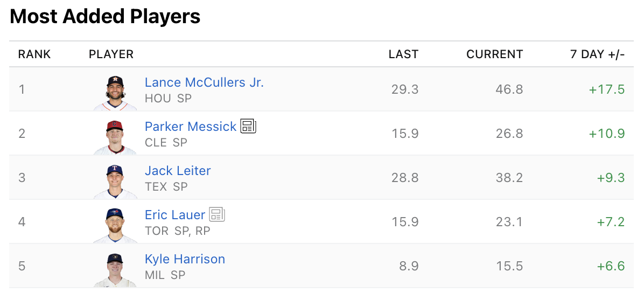Image resolution: width=644 pixels, height=293 pixels.
Task: Click Parker Messick headshot photo
Action: [x=115, y=136]
